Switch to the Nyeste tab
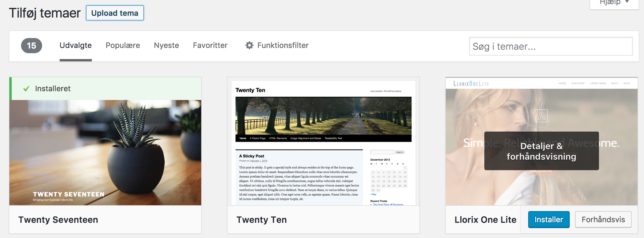The height and width of the screenshot is (238, 644). [x=166, y=46]
